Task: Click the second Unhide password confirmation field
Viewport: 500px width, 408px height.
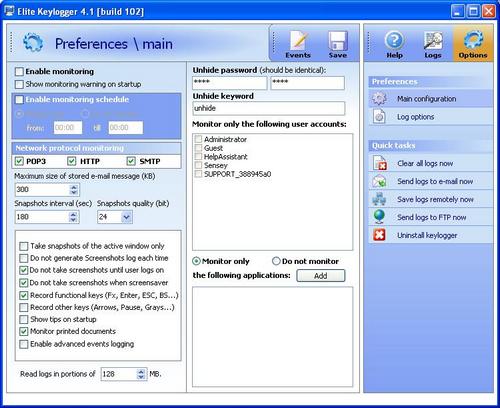Action: (x=307, y=83)
